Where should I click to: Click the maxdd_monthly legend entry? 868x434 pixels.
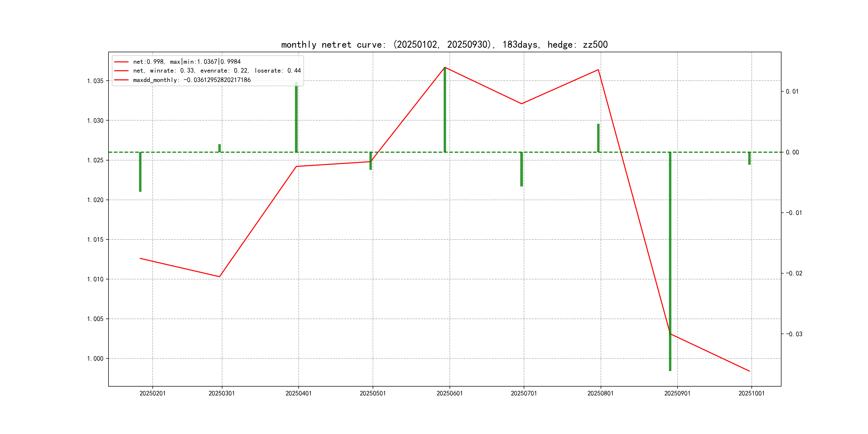pos(192,80)
